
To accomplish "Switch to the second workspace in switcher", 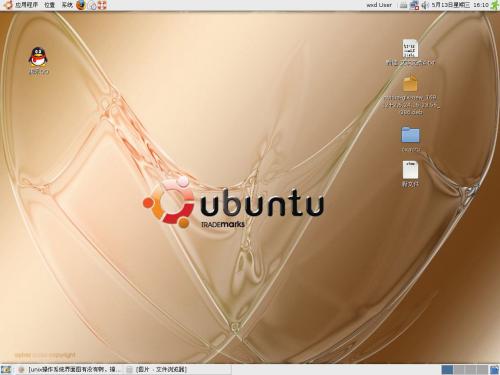I will coord(459,369).
